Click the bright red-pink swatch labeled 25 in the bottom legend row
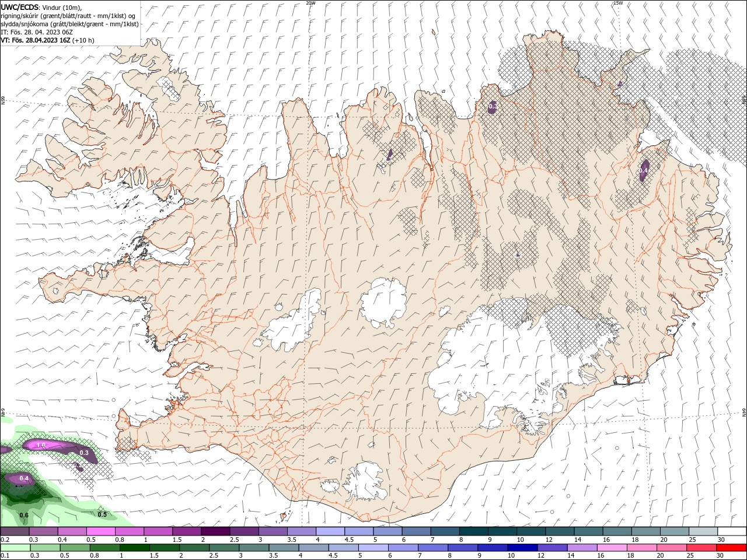747x560 pixels. (x=702, y=548)
